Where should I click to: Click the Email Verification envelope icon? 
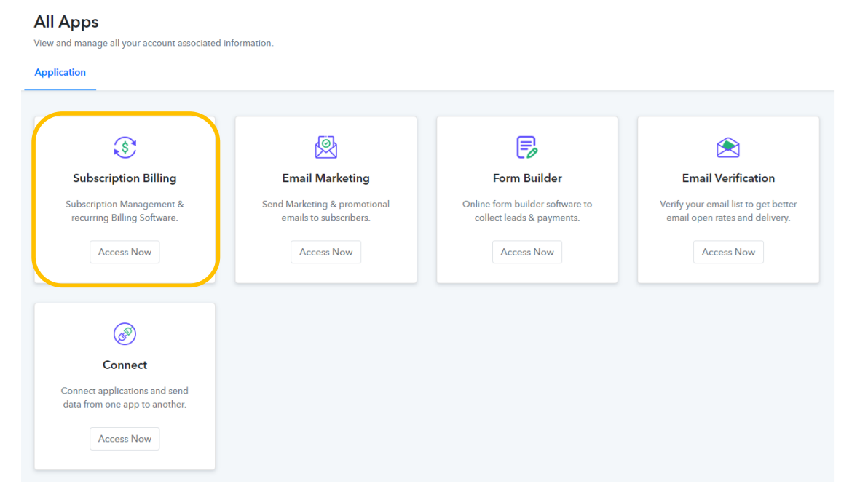pos(728,148)
